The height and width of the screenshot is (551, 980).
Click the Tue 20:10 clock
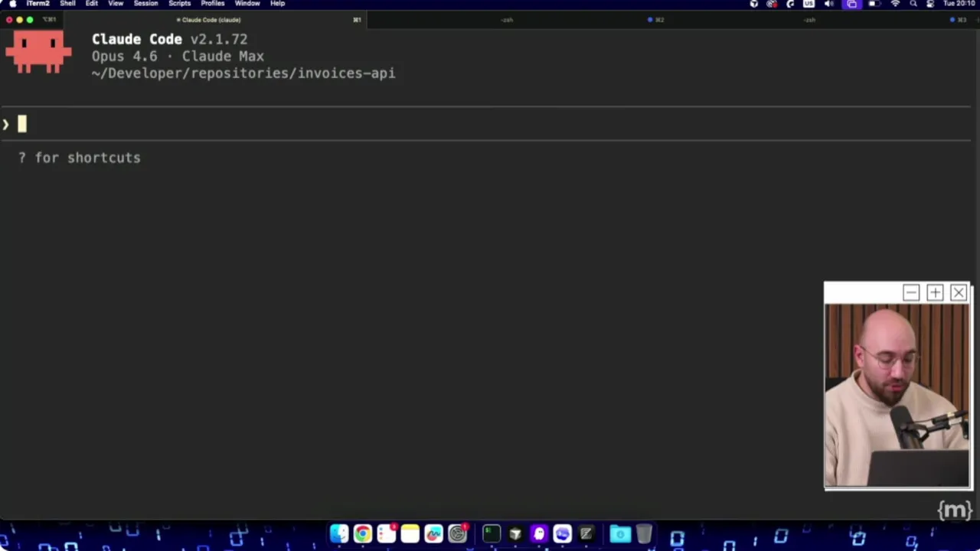959,4
